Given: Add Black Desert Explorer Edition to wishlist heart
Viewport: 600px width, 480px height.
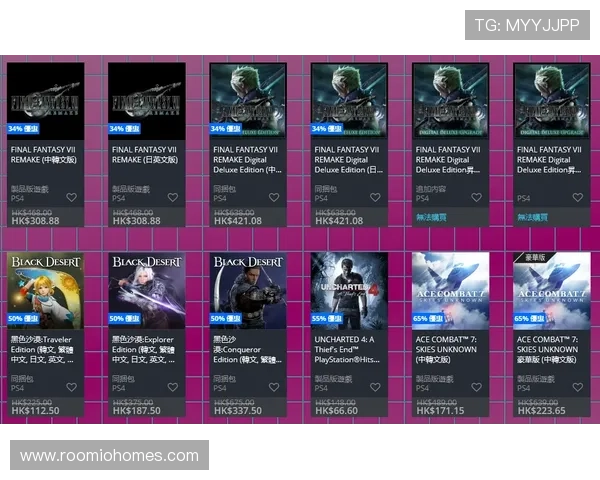Looking at the screenshot, I should click(171, 387).
